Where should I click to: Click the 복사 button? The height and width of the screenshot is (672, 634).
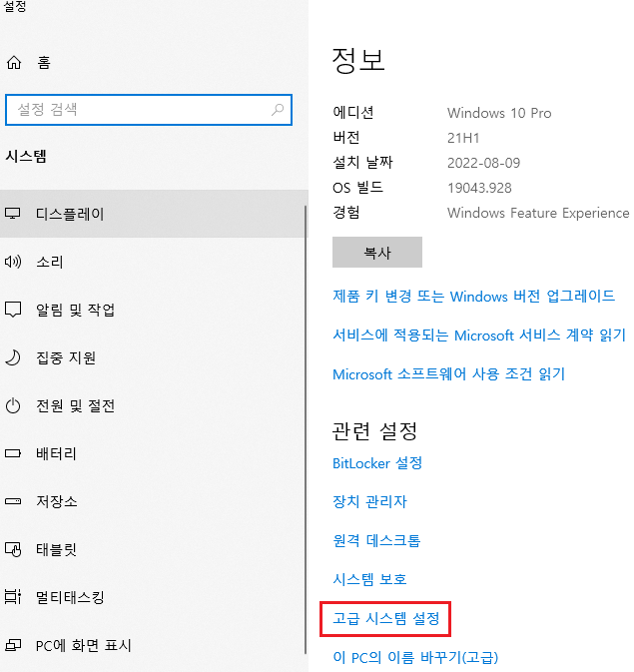click(x=377, y=252)
